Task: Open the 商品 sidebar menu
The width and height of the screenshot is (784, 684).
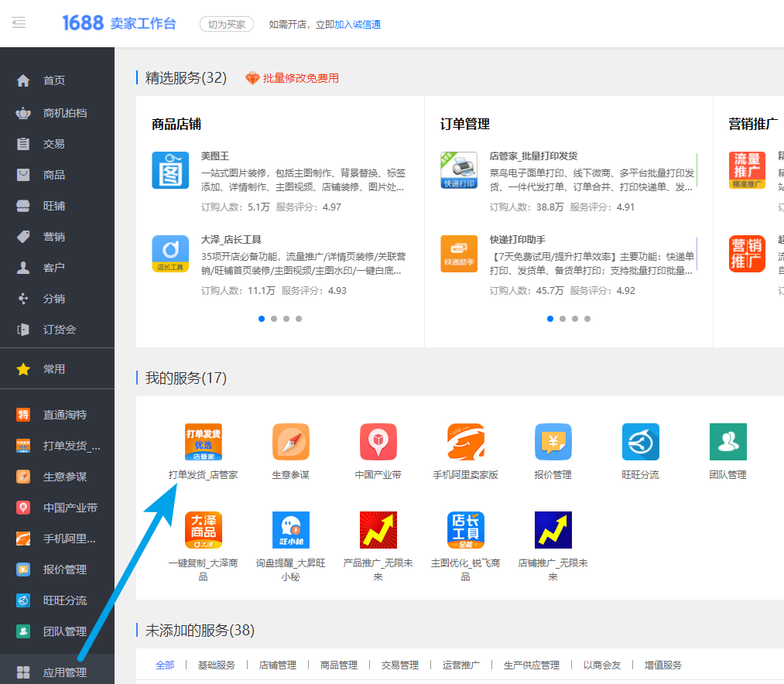Action: pyautogui.click(x=54, y=175)
